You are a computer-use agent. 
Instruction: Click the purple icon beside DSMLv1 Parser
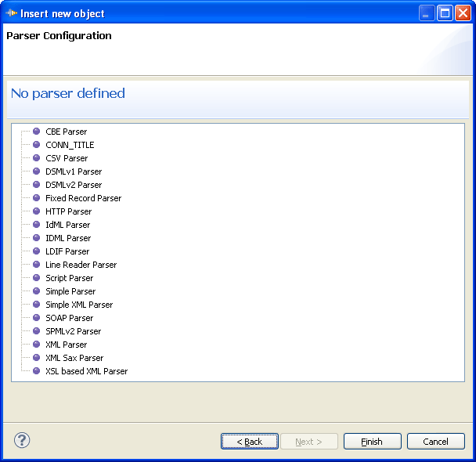[37, 171]
